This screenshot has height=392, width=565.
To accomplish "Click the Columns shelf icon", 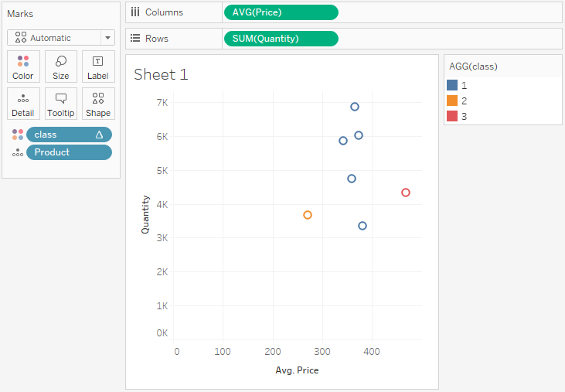I will (x=135, y=12).
